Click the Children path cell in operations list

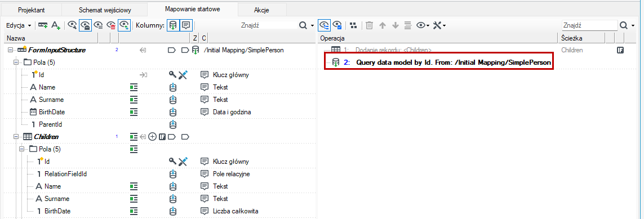[572, 50]
